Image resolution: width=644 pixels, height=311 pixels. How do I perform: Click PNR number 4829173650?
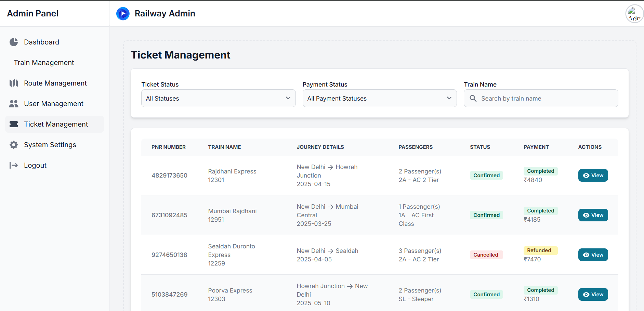pos(169,176)
